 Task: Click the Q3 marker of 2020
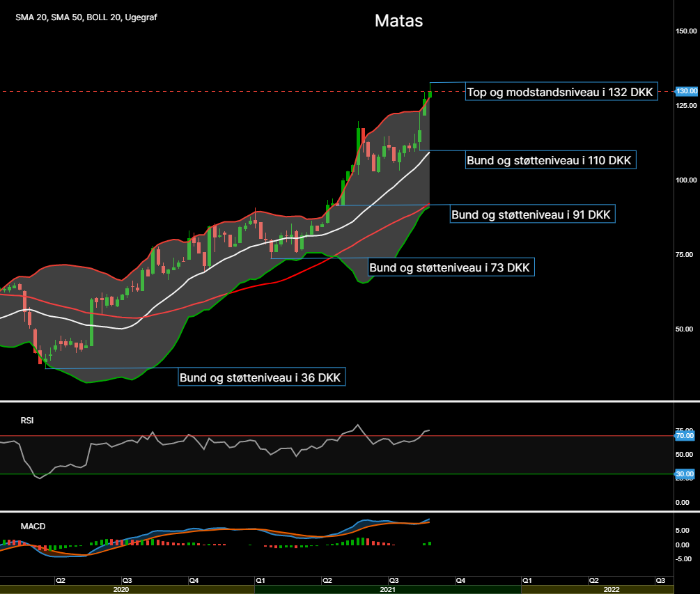click(127, 581)
